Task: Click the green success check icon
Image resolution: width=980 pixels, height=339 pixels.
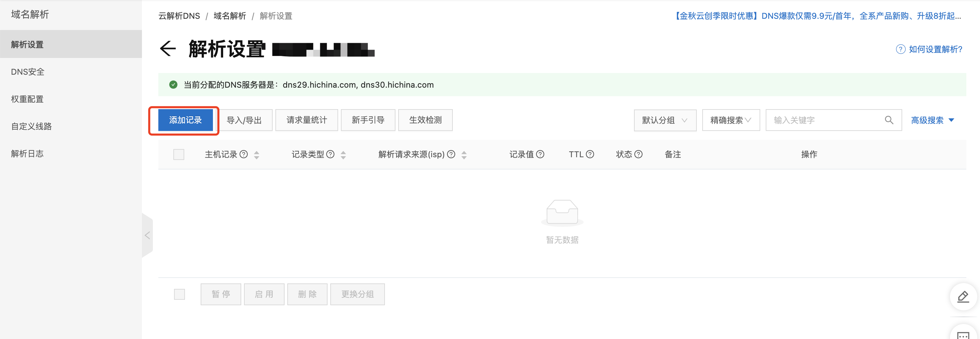Action: [x=173, y=84]
